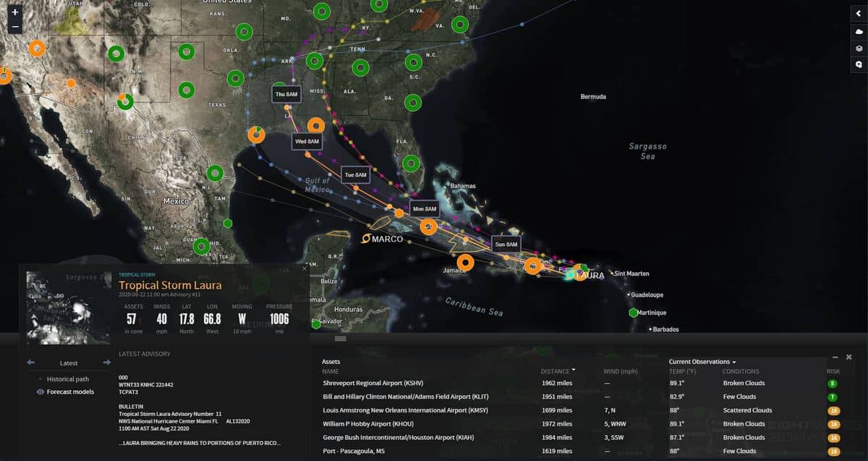Select the Wed 8AM forecast marker
The width and height of the screenshot is (868, 461).
[x=307, y=141]
